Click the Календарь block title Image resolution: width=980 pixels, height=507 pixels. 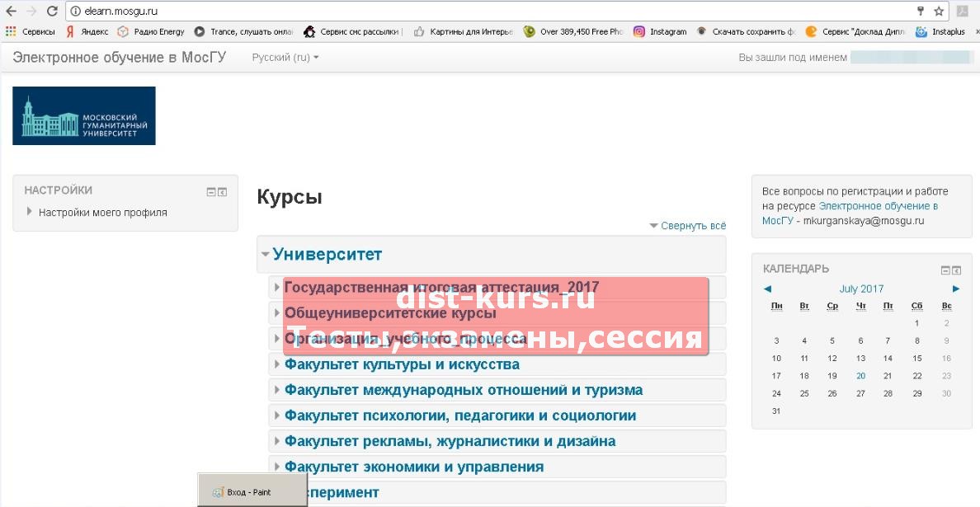coord(796,269)
